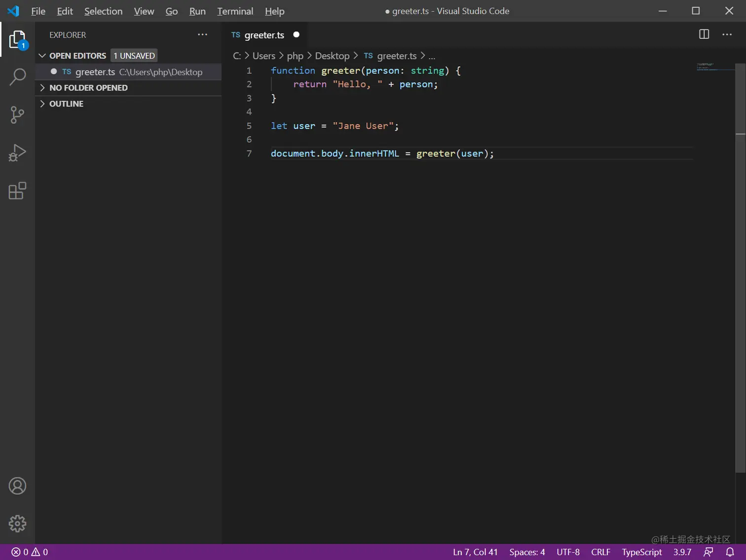Open the Search view

point(17,77)
